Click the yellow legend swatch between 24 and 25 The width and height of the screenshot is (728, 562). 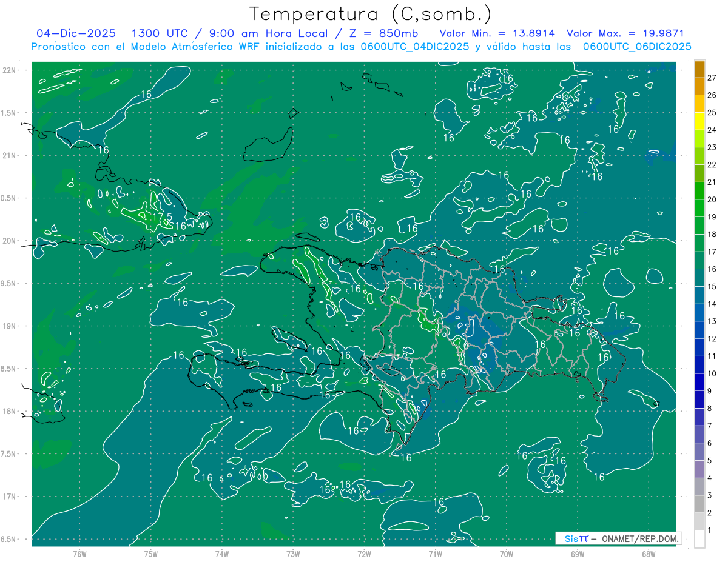[x=699, y=121]
